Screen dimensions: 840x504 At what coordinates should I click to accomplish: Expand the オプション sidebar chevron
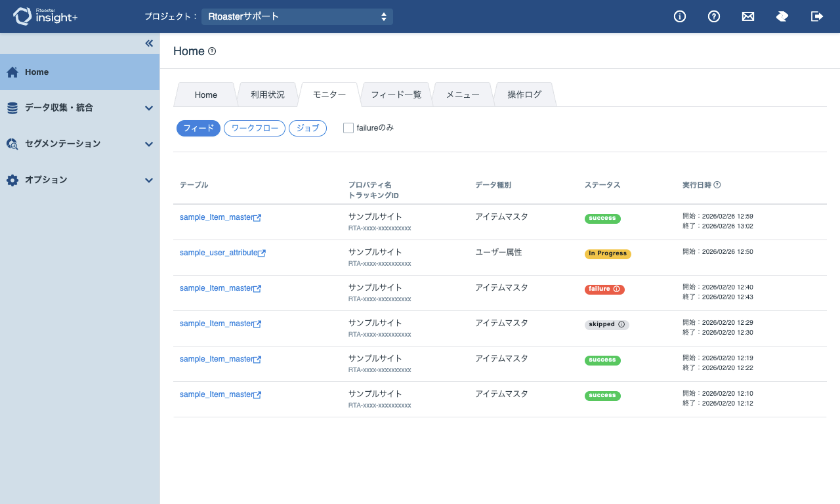(149, 180)
